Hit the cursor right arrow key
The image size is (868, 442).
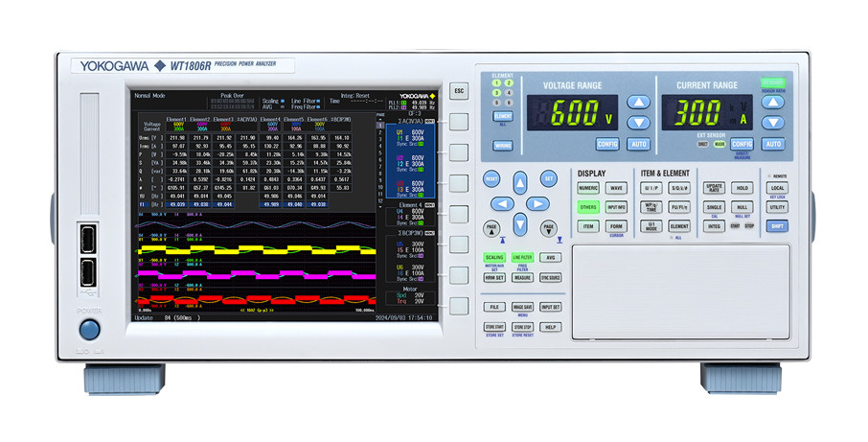(537, 204)
